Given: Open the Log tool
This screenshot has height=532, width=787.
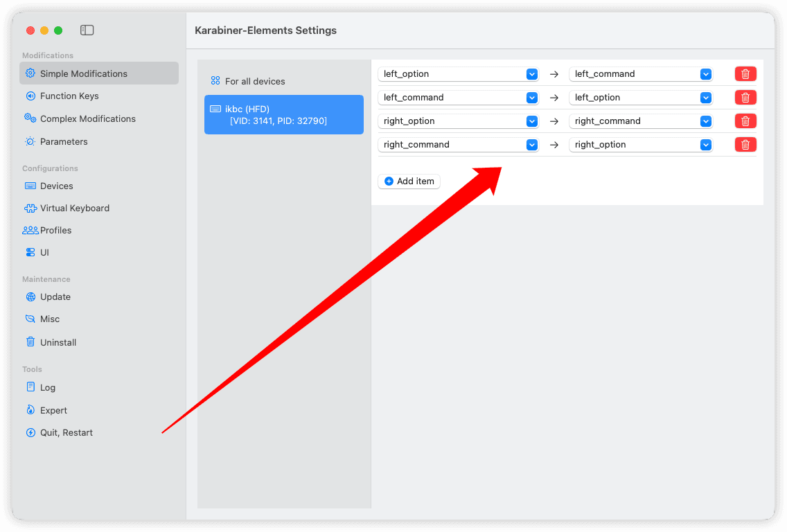Looking at the screenshot, I should coord(47,388).
